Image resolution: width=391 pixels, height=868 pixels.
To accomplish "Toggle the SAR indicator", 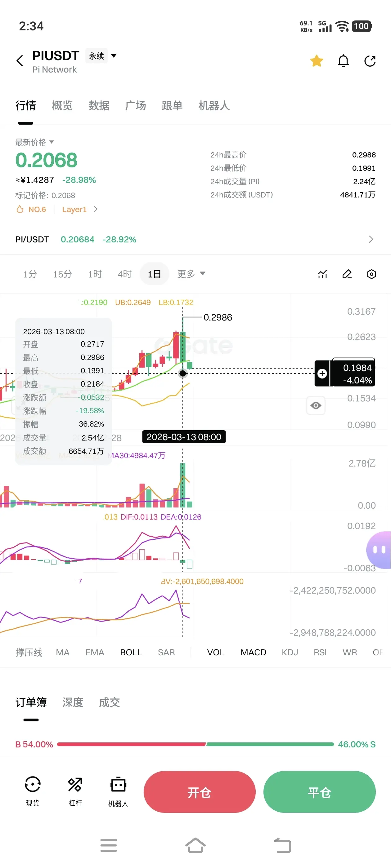I will 166,652.
